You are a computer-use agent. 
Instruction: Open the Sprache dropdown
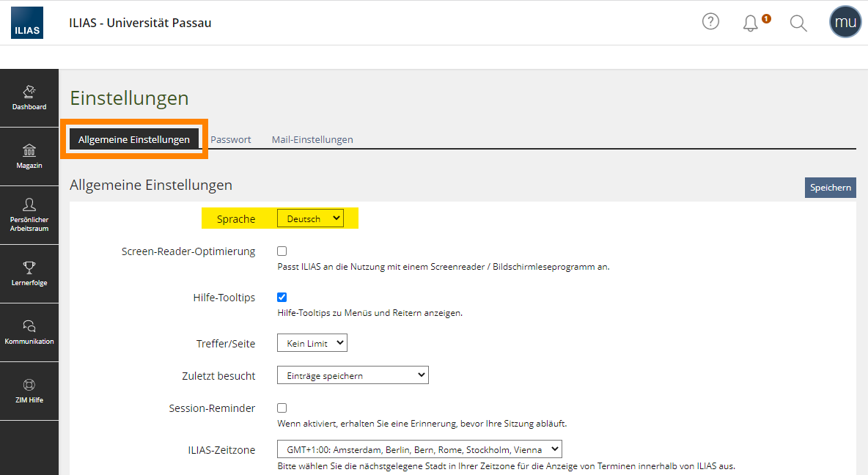310,218
